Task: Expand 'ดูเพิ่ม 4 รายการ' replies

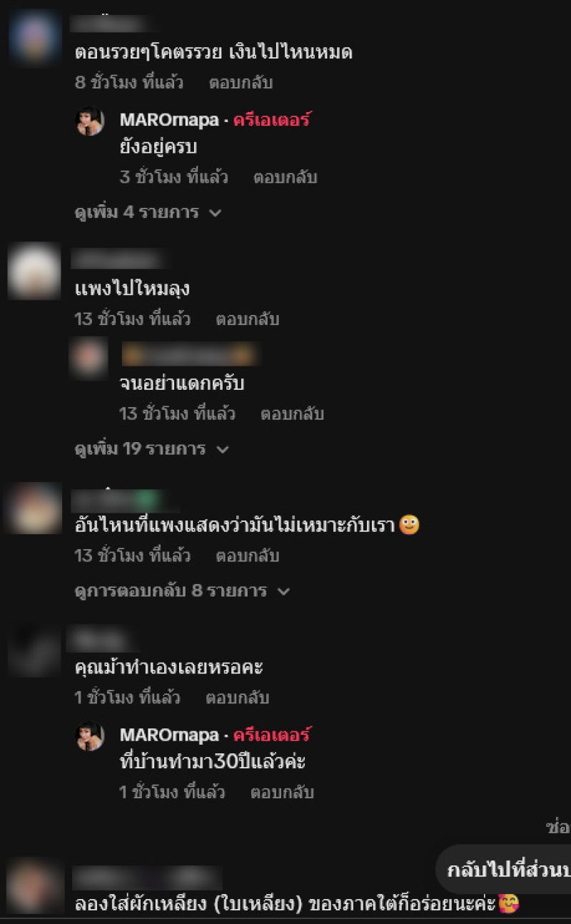Action: (148, 212)
